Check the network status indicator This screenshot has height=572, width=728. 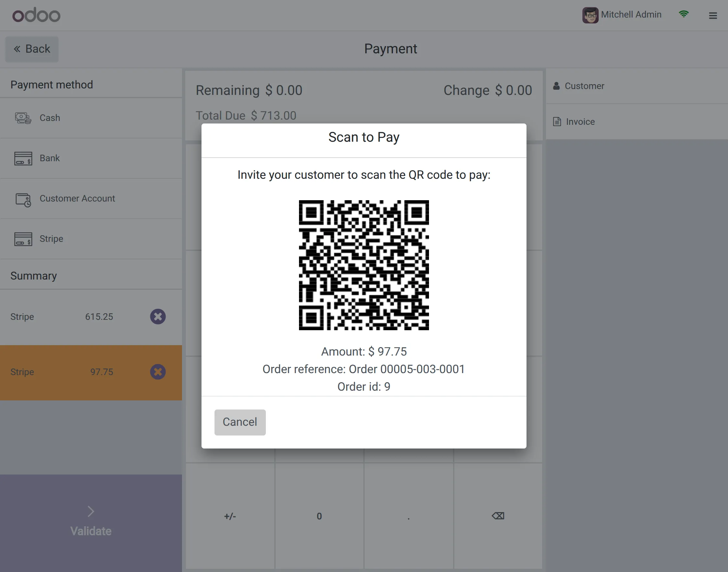(x=684, y=14)
